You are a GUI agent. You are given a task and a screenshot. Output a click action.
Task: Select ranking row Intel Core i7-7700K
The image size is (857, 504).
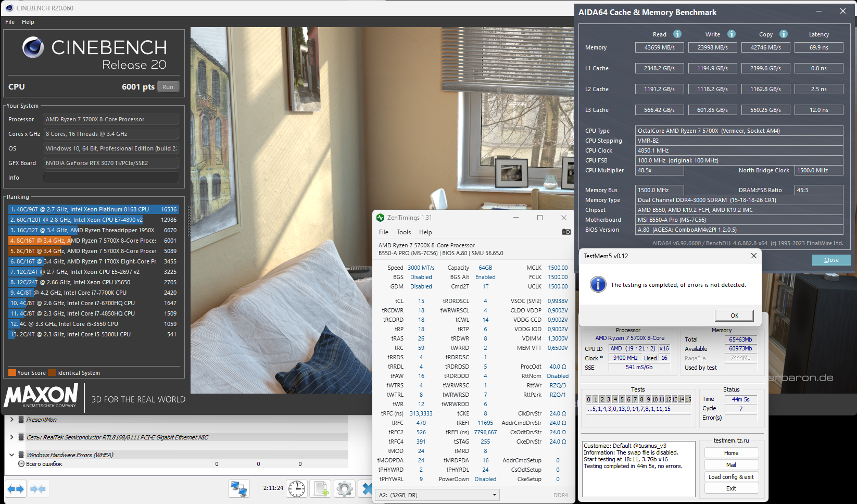(94, 293)
